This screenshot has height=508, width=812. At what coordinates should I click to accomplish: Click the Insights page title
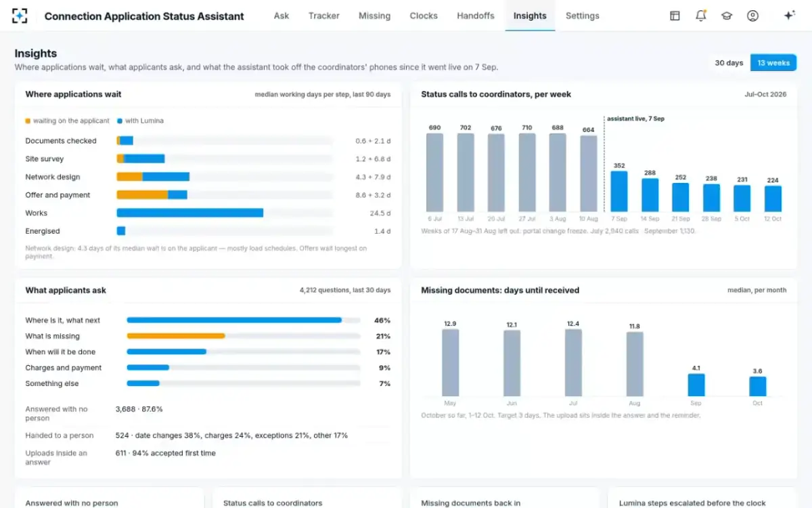[x=36, y=54]
